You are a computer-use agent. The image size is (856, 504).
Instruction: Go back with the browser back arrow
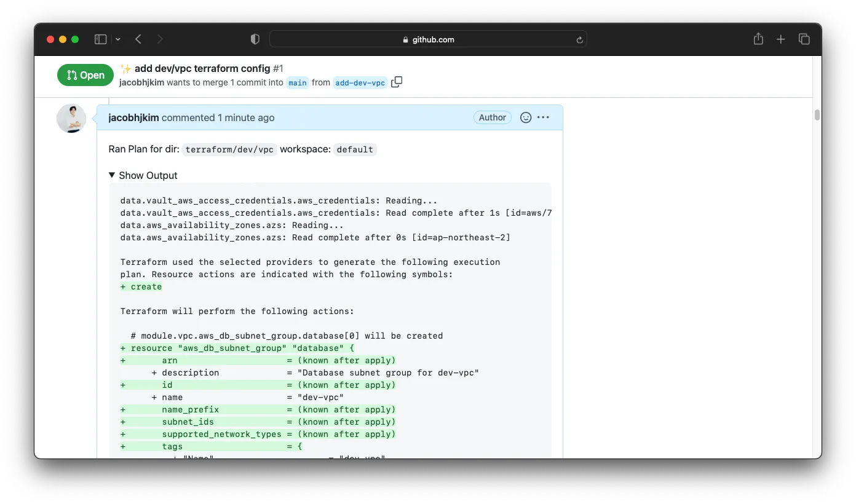(x=138, y=39)
